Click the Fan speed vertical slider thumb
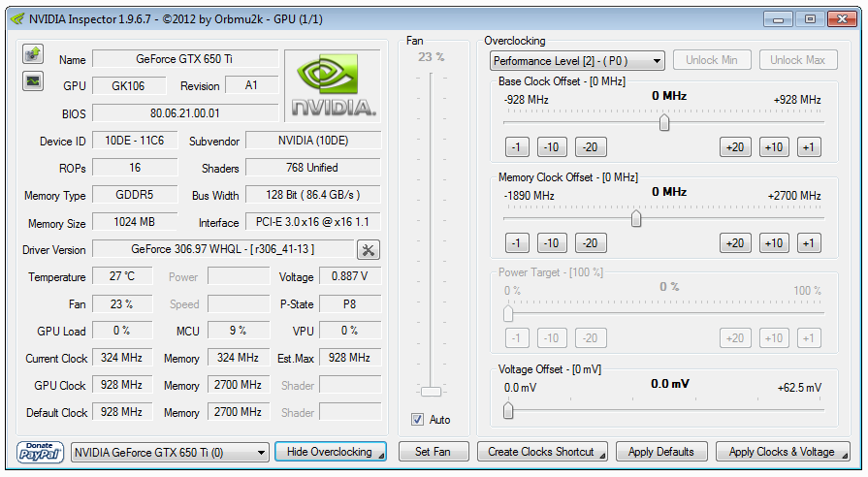 point(431,392)
